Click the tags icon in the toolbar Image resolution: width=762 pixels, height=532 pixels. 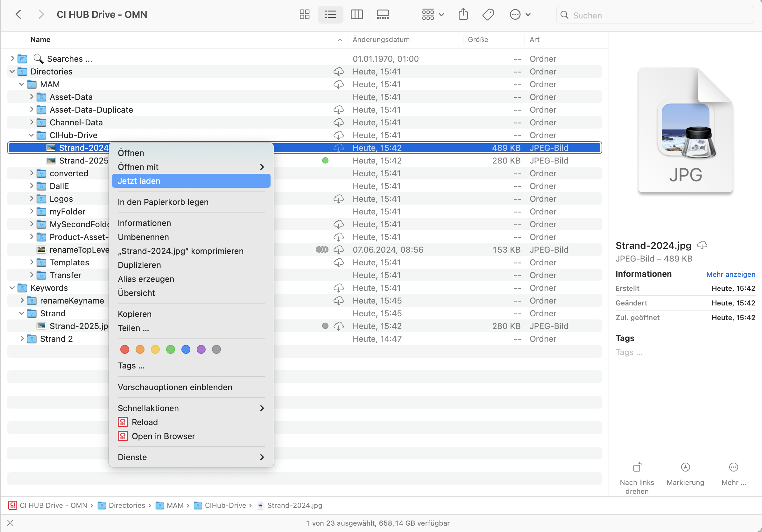coord(488,14)
